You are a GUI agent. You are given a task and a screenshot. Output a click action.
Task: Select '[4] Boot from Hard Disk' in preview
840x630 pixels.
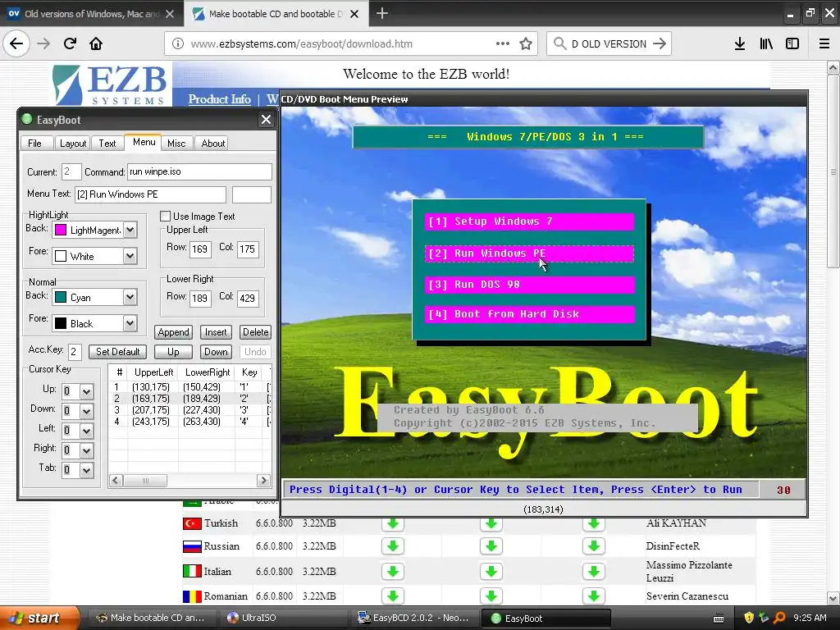(x=529, y=314)
